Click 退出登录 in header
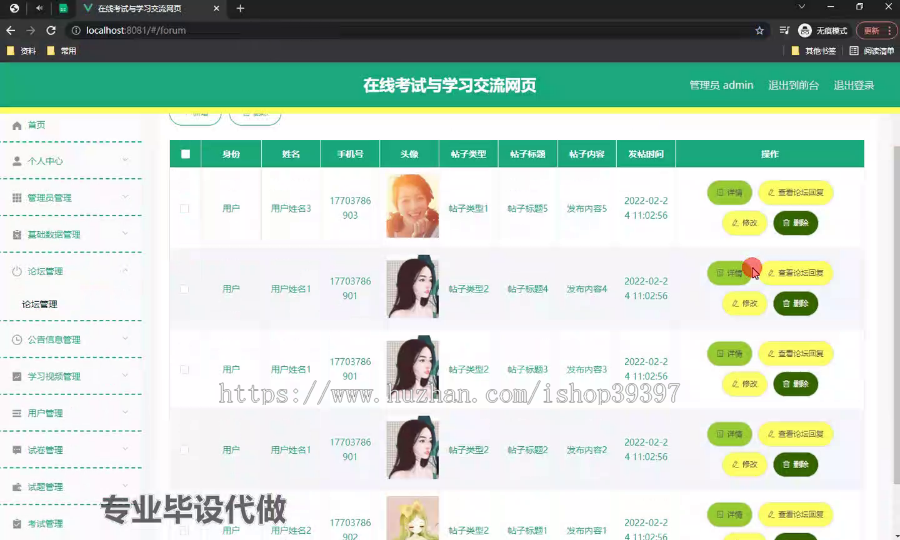 tap(854, 86)
